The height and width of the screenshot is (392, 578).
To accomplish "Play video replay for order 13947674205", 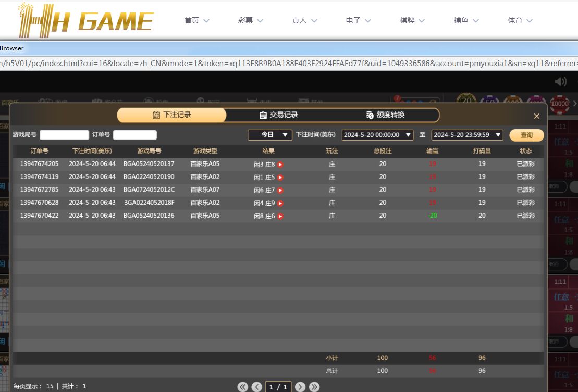I will (280, 164).
